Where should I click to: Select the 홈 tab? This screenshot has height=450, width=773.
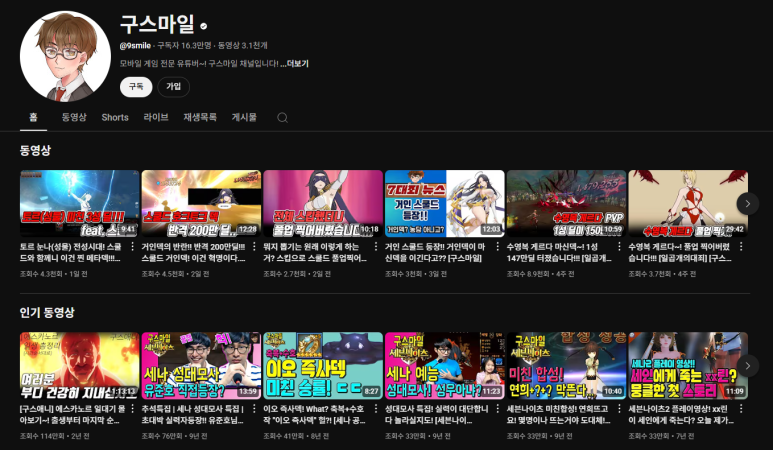33,117
